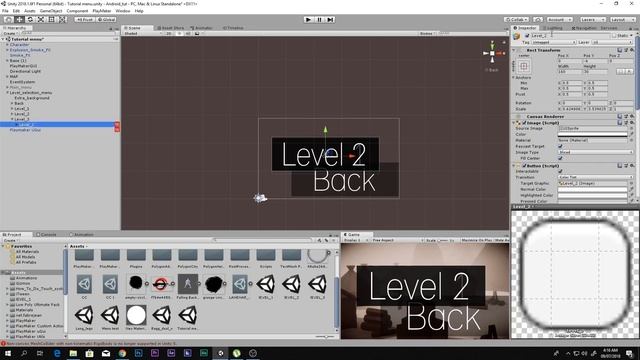Select the Scale tool in the toolbar
This screenshot has width=640, height=360.
pyautogui.click(x=41, y=19)
